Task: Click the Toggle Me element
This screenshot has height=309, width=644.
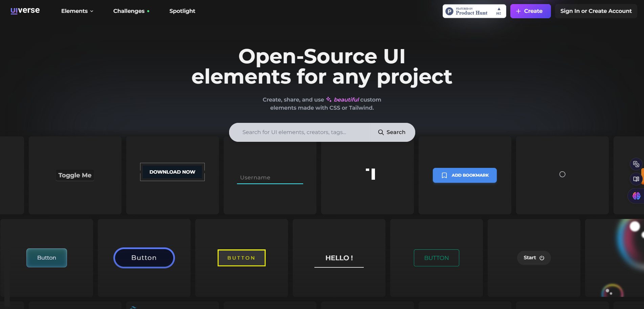Action: coord(75,175)
